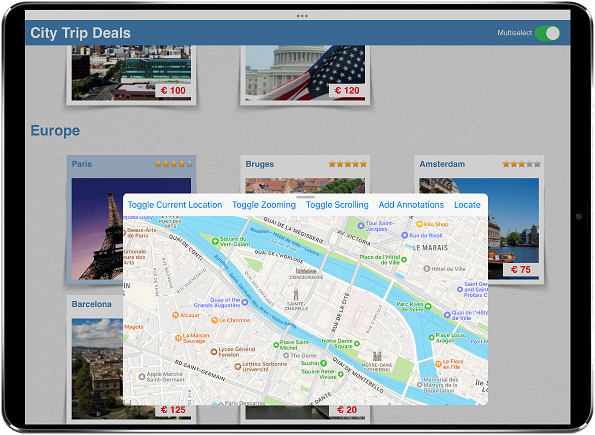This screenshot has height=435, width=595.
Task: Tap Place de l'Hôtel de Ville pin
Action: tap(404, 260)
